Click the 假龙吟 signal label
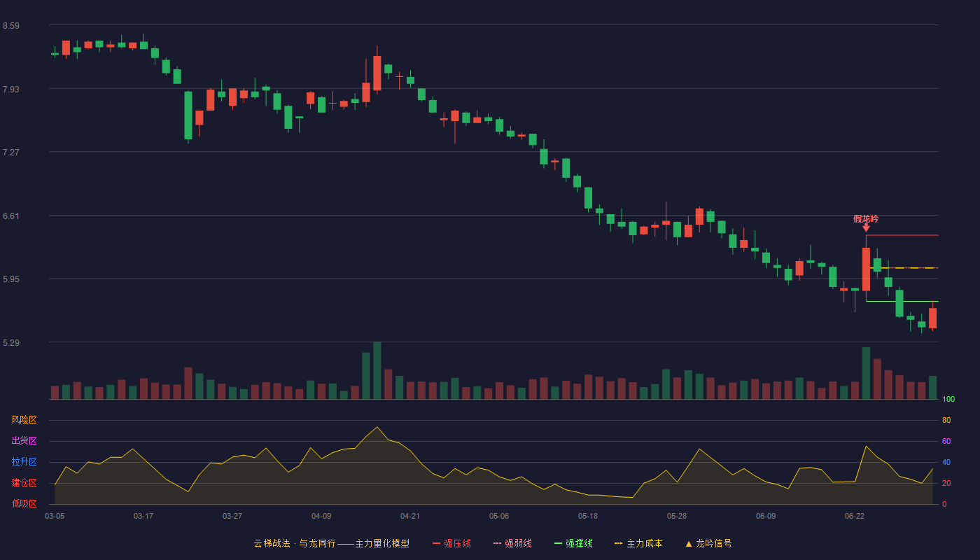 tap(866, 219)
